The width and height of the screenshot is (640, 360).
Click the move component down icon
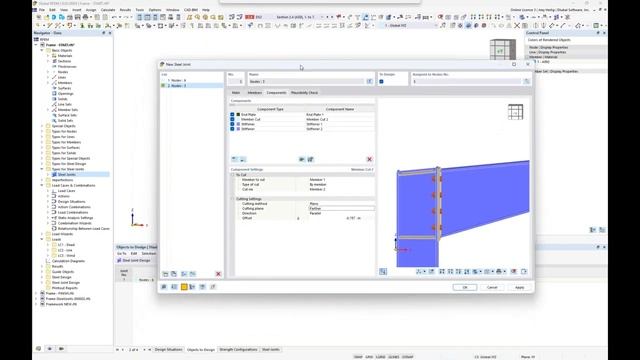(242, 159)
